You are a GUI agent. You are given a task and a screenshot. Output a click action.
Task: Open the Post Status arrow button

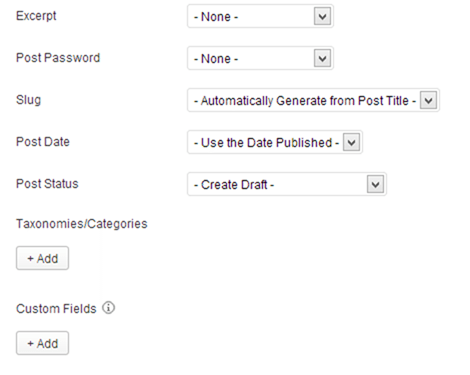tap(375, 184)
